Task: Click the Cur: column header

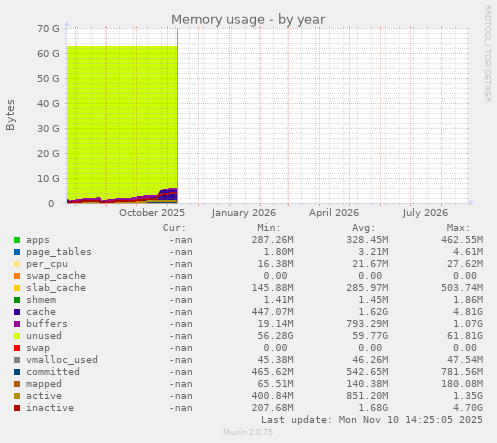Action: pyautogui.click(x=174, y=228)
